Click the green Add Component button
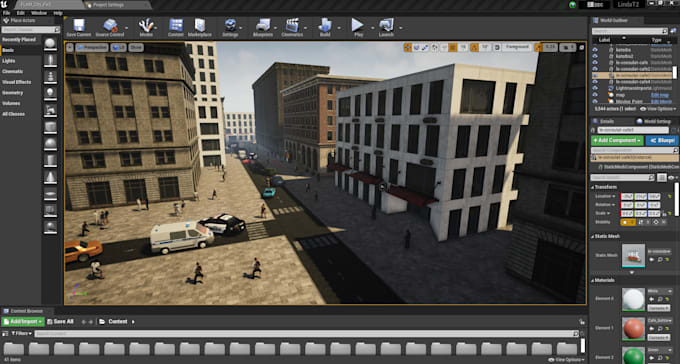Viewport: 680px width, 364px height. tap(617, 141)
